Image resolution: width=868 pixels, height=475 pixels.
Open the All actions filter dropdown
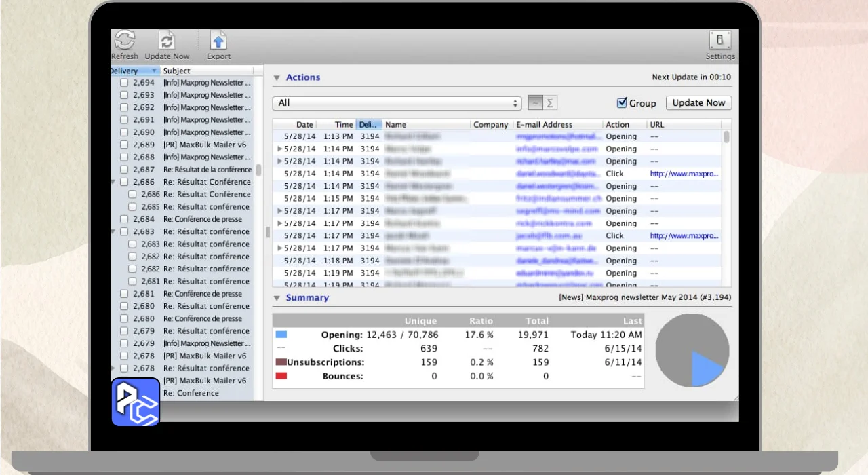tap(397, 103)
